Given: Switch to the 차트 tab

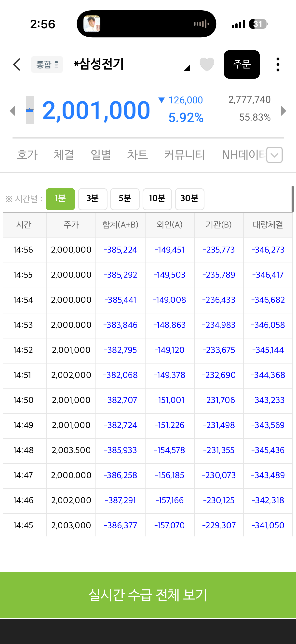Looking at the screenshot, I should click(137, 154).
